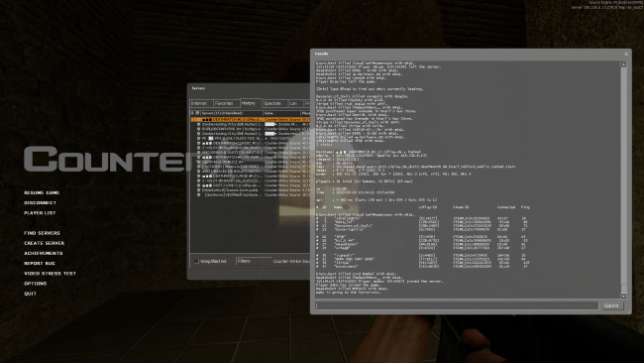Click inside the Console scrollbar track
Viewport: 644px width, 363px height.
623,181
